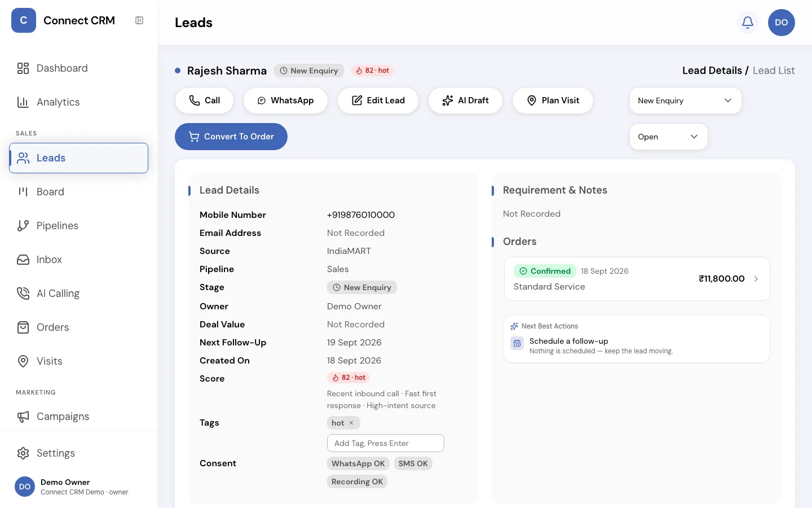Click the order amount ₹11,800.00

[x=722, y=279]
